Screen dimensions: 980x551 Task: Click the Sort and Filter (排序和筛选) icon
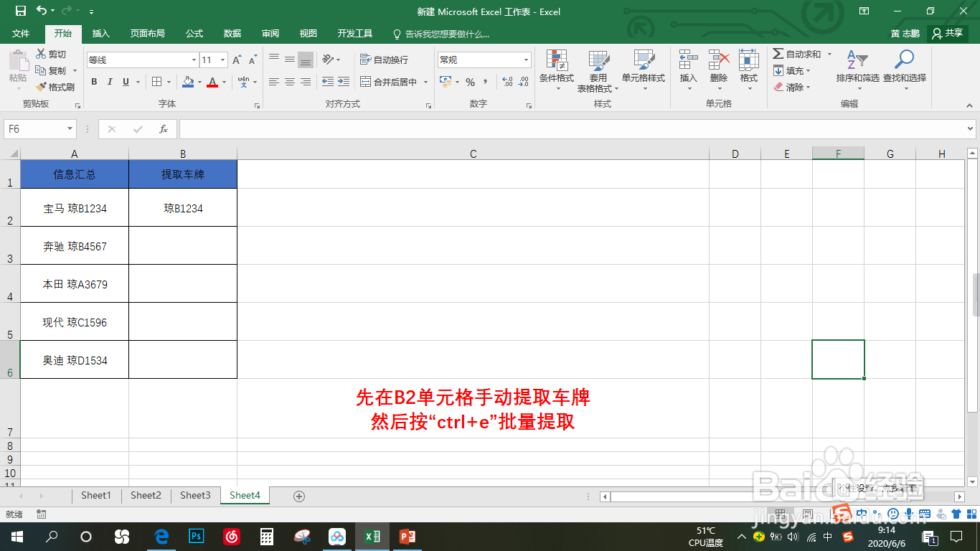tap(859, 70)
